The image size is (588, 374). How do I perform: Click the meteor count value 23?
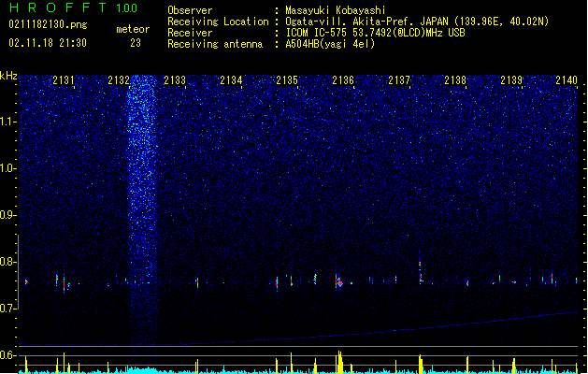[x=136, y=43]
